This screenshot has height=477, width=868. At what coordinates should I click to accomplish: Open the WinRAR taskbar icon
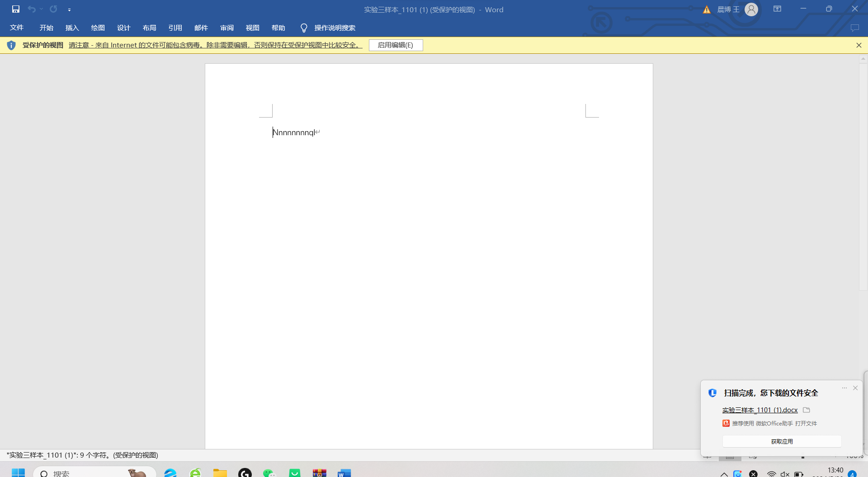[320, 473]
